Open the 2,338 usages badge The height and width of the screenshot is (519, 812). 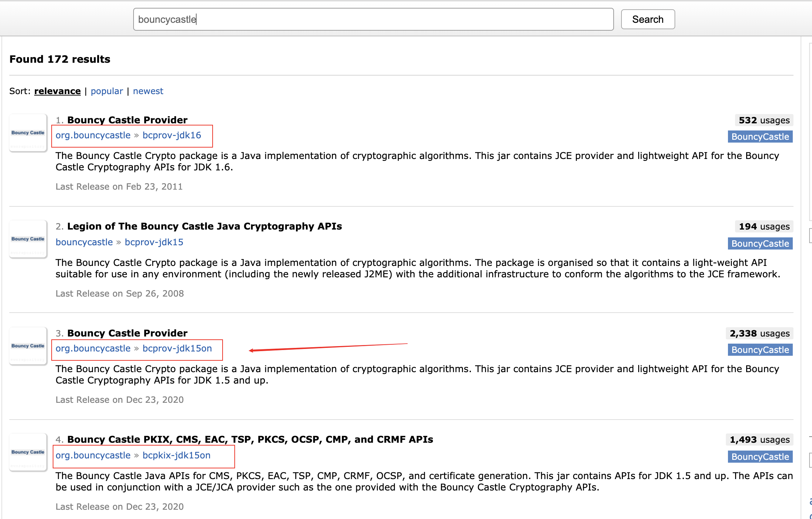[x=759, y=334]
